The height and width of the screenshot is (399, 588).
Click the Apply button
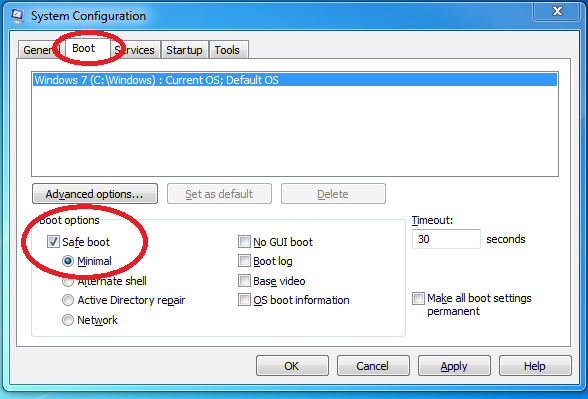(454, 366)
